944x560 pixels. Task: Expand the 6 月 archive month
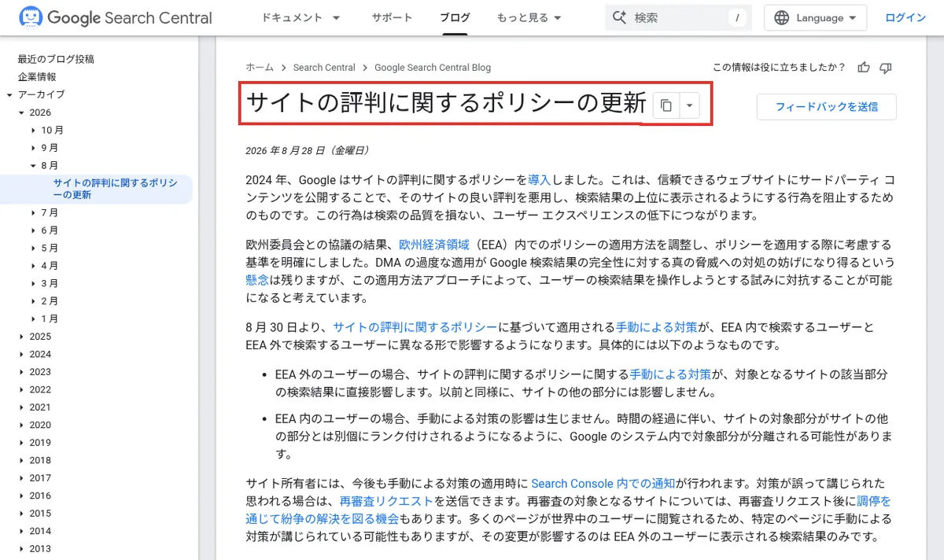[x=33, y=230]
